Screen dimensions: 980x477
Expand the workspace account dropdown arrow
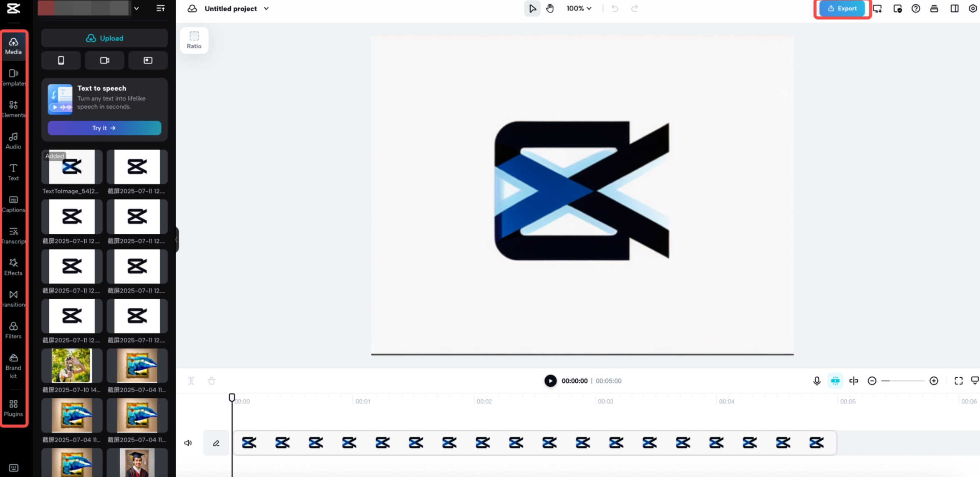(x=136, y=8)
